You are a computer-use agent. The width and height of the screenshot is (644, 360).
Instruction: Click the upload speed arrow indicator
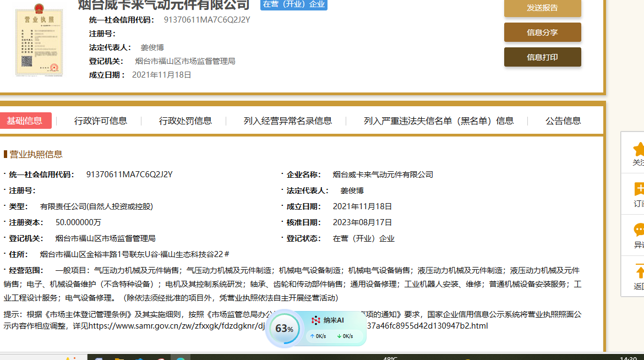pyautogui.click(x=312, y=336)
